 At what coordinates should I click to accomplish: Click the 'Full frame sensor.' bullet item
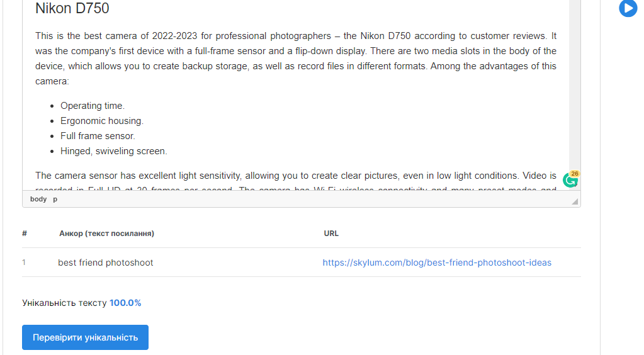tap(98, 136)
